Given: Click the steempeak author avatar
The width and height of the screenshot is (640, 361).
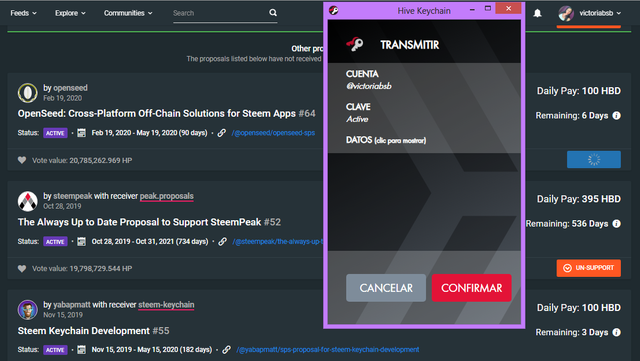Looking at the screenshot, I should click(x=28, y=201).
